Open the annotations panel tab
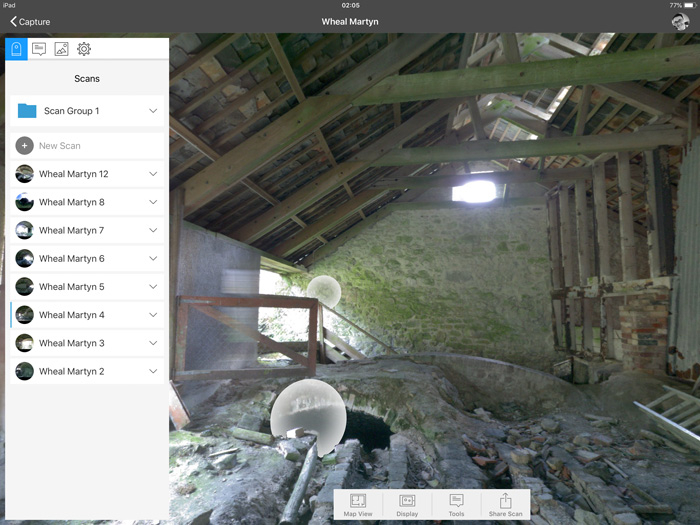Image resolution: width=700 pixels, height=525 pixels. [39, 49]
